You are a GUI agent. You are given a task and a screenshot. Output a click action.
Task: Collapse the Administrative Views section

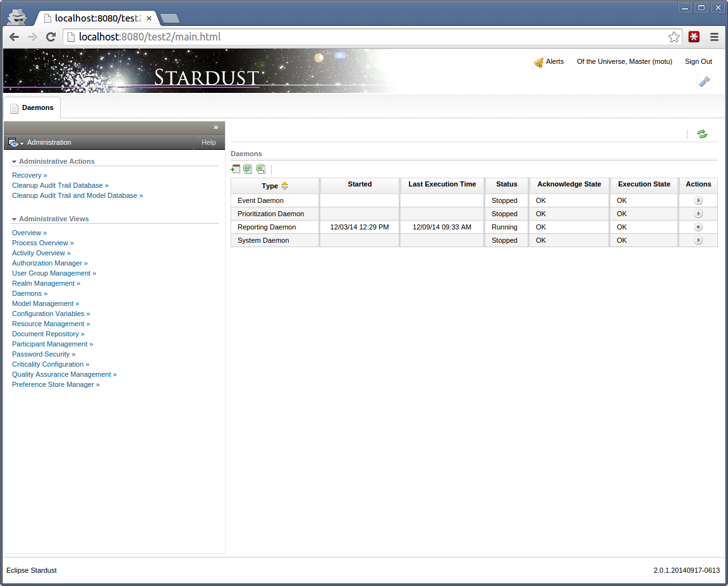pyautogui.click(x=15, y=219)
